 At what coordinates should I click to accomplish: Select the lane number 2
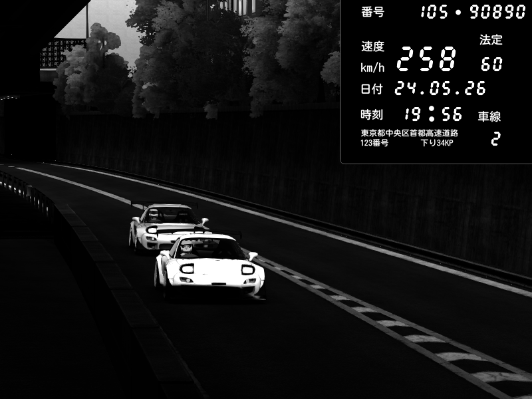click(495, 139)
